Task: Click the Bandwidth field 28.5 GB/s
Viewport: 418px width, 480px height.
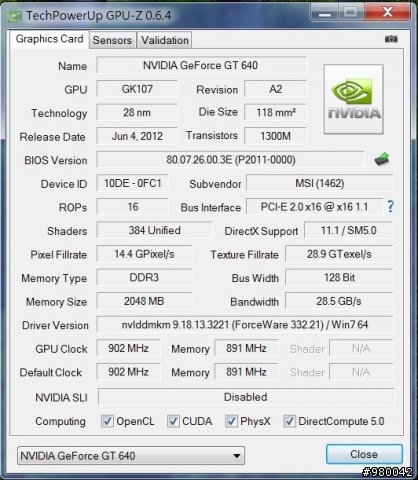Action: coord(339,301)
